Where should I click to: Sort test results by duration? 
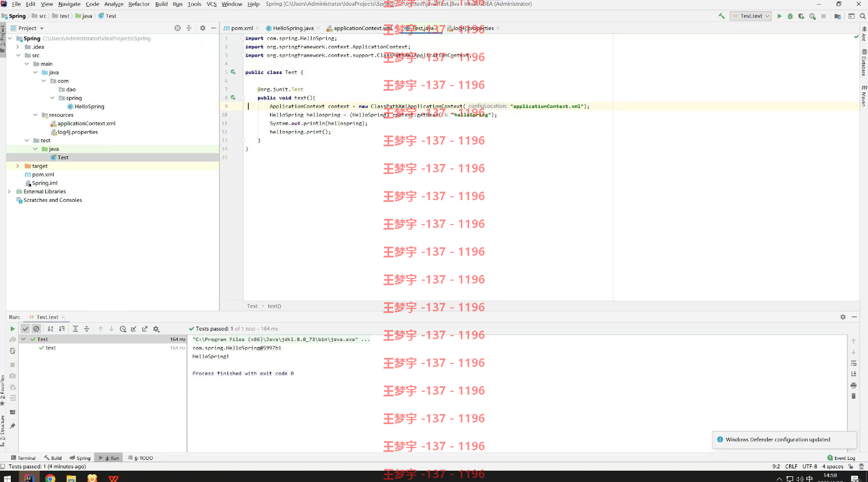click(x=62, y=329)
